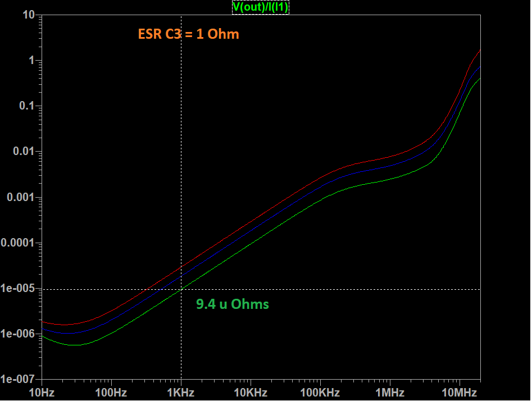Click the 0.1 vertical axis label

[27, 106]
